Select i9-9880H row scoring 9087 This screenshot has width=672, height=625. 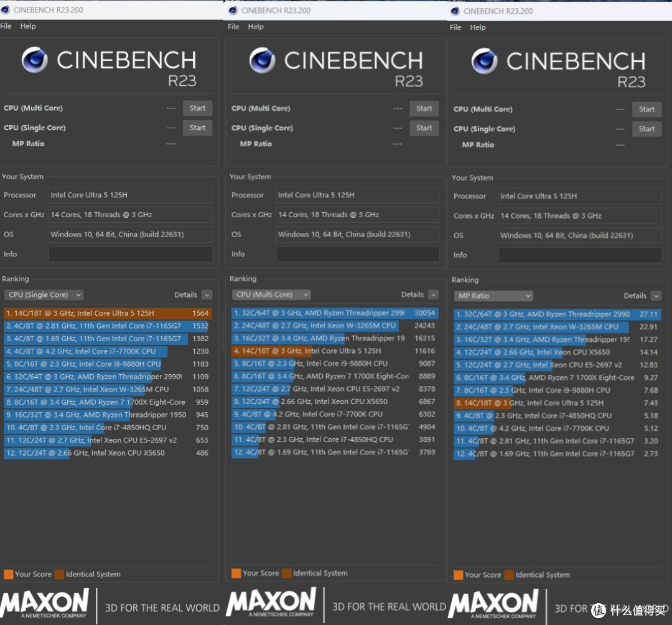tap(335, 364)
